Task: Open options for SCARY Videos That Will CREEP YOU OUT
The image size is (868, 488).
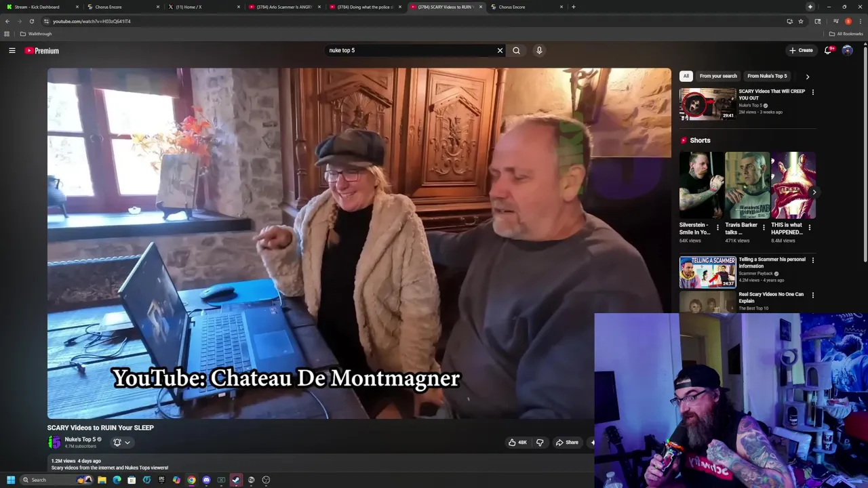Action: [x=812, y=92]
